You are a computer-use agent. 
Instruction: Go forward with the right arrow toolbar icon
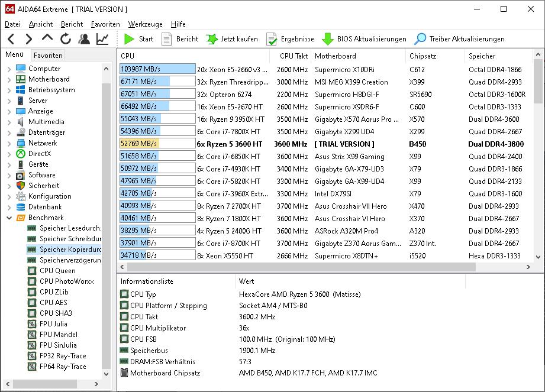pos(29,39)
